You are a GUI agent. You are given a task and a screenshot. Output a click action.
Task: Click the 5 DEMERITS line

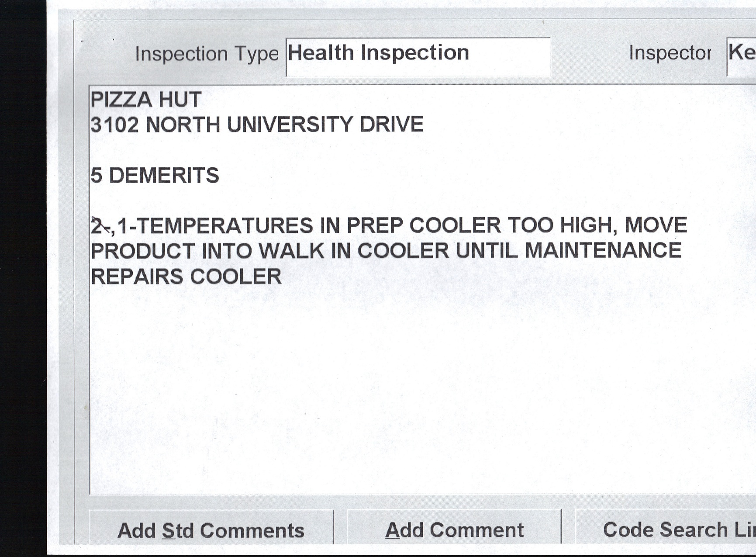coord(155,176)
